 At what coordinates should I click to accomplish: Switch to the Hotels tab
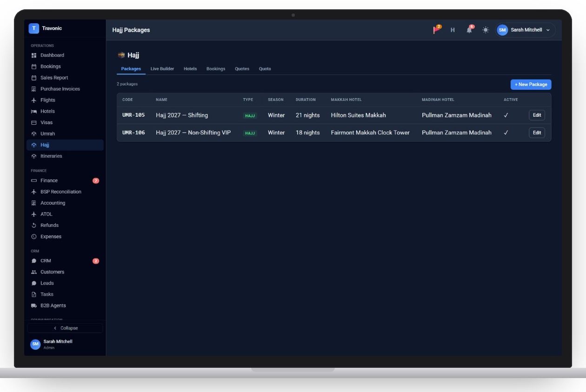pyautogui.click(x=190, y=69)
